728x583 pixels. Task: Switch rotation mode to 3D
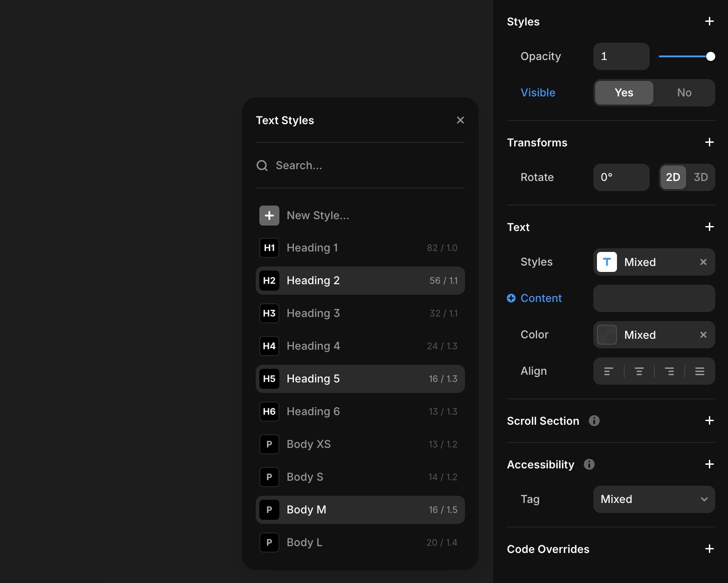701,177
